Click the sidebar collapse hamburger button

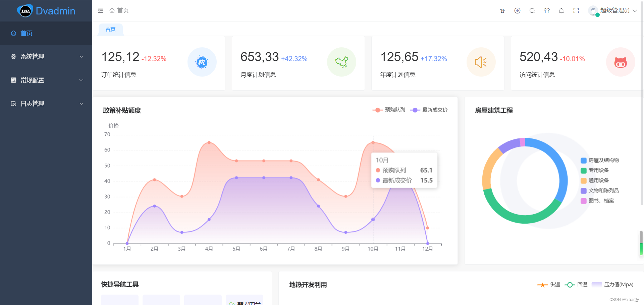pyautogui.click(x=100, y=10)
